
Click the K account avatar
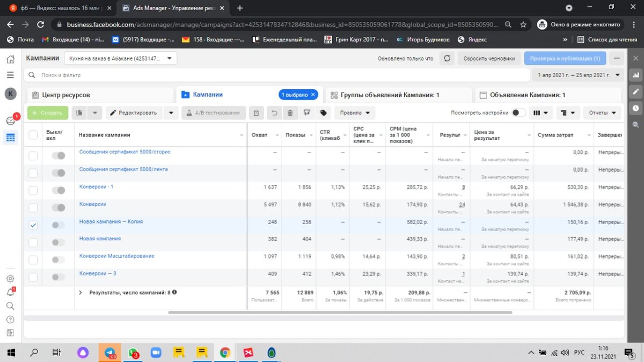(10, 94)
